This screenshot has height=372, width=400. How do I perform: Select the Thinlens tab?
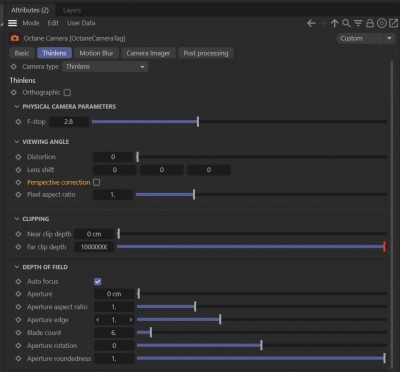(x=54, y=53)
